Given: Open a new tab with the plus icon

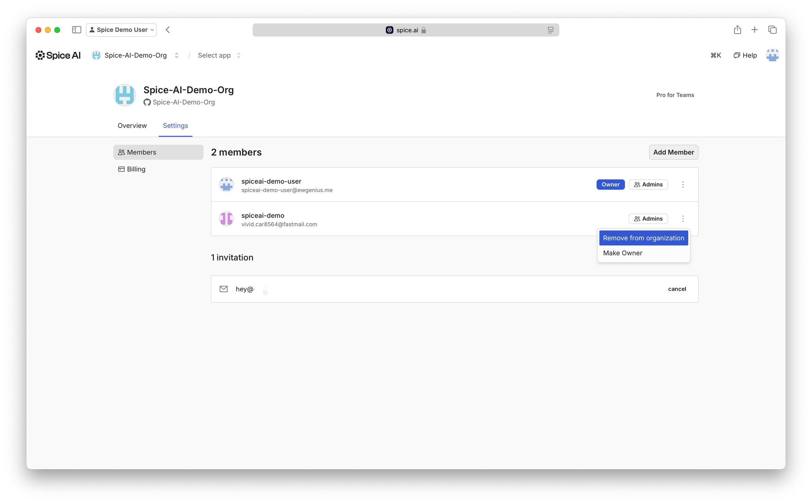Looking at the screenshot, I should [755, 30].
